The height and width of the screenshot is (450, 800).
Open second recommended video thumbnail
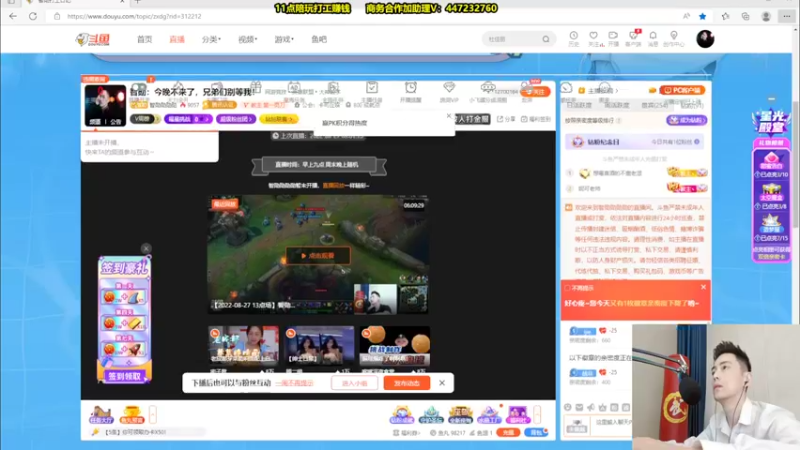point(319,346)
